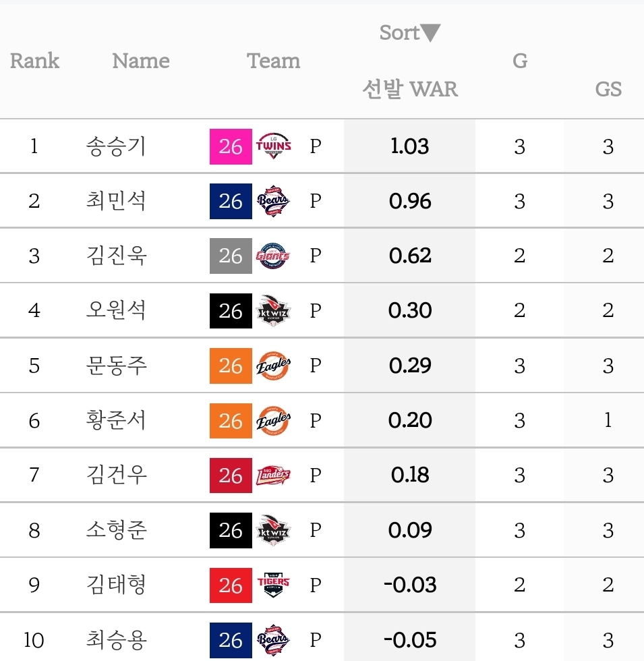This screenshot has height=661, width=644.
Task: Click the orange 26 badge beside 황준서
Action: 231,421
